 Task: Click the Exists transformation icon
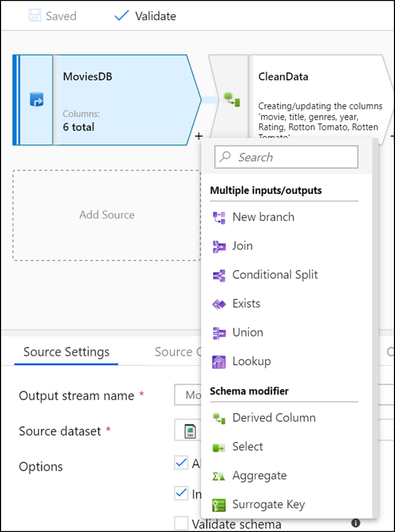tap(219, 304)
